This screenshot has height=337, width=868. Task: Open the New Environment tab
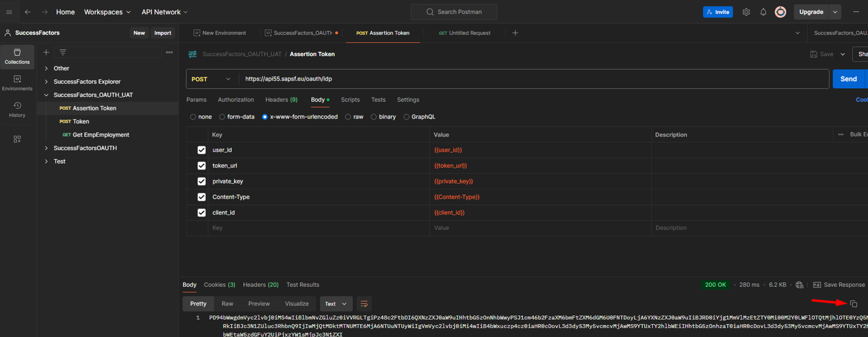tap(219, 33)
